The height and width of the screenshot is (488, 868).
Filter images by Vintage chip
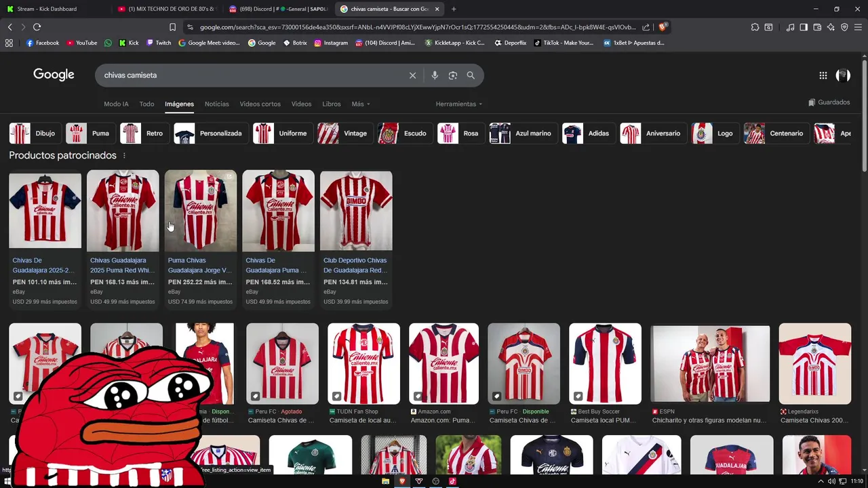point(344,134)
